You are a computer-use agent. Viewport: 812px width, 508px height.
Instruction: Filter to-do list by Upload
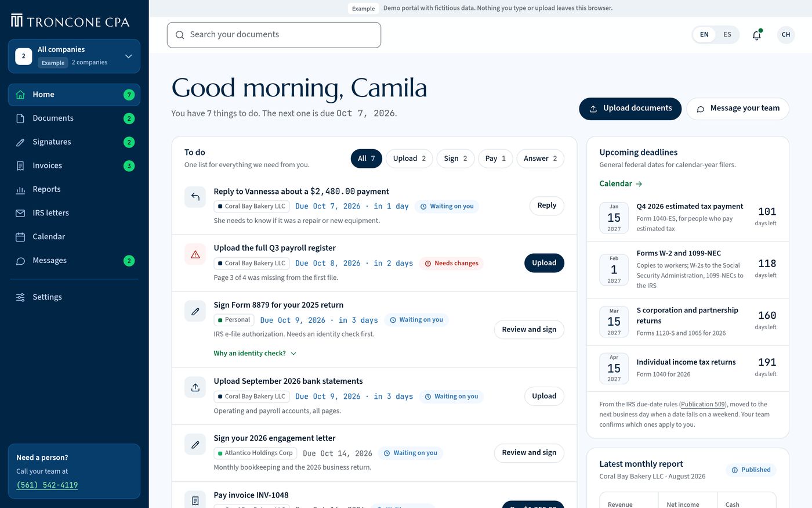click(x=409, y=158)
